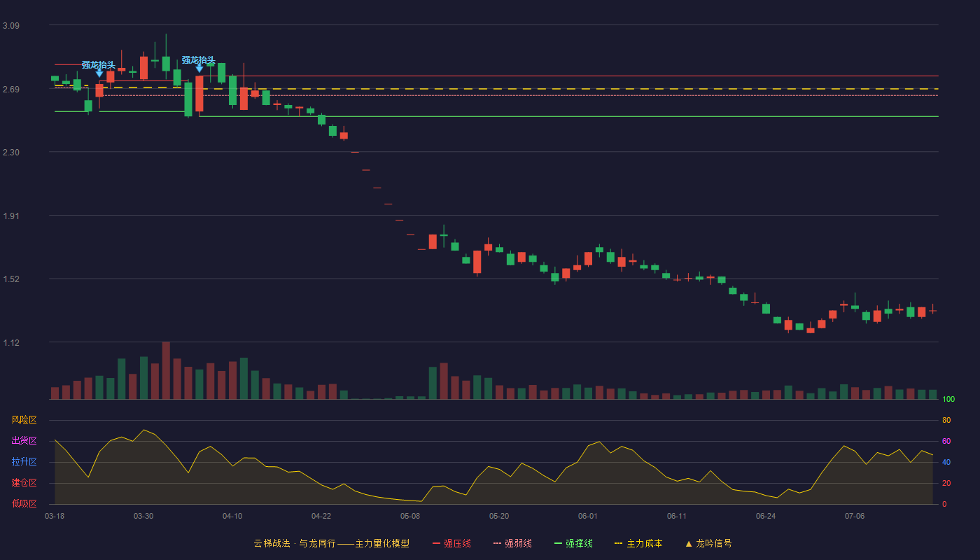980x560 pixels.
Task: Select the 拉升区 zone label
Action: coord(24,462)
